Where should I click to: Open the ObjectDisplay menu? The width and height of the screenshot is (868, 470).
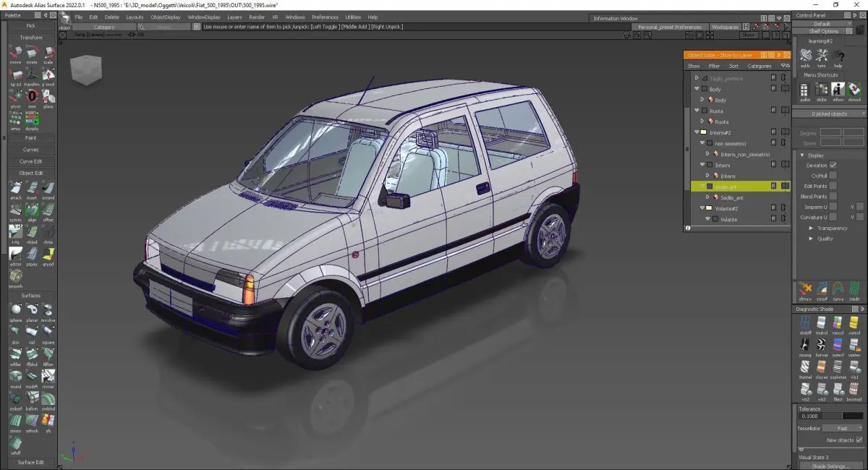tap(164, 17)
